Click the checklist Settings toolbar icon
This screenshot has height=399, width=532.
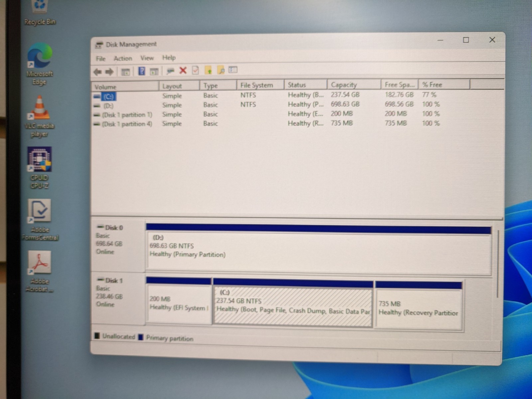pos(233,70)
